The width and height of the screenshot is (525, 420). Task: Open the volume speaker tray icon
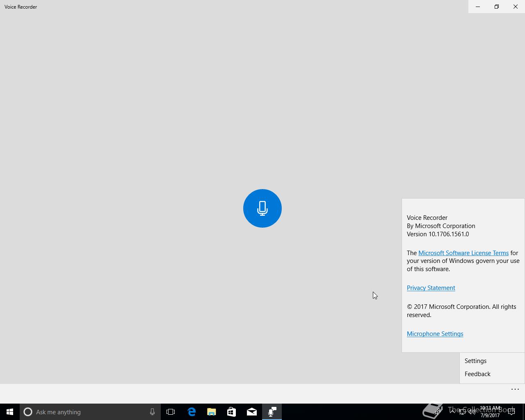pyautogui.click(x=472, y=412)
